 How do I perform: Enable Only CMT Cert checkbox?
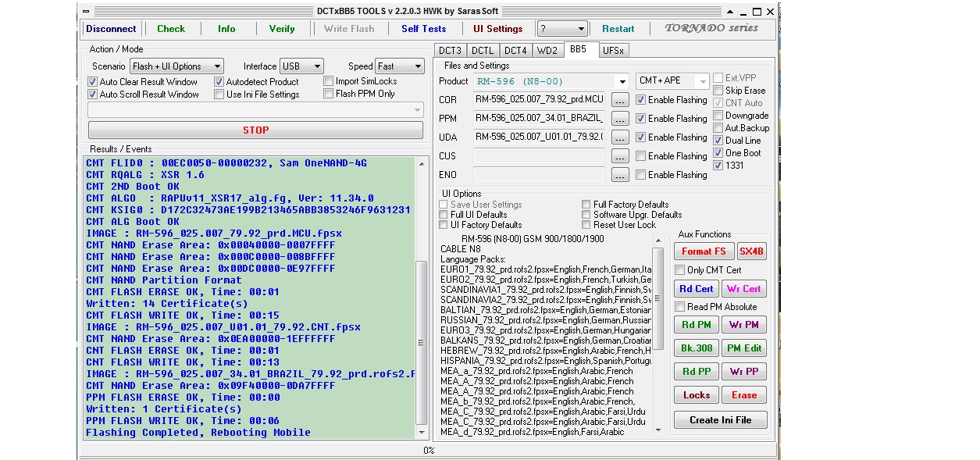point(679,270)
